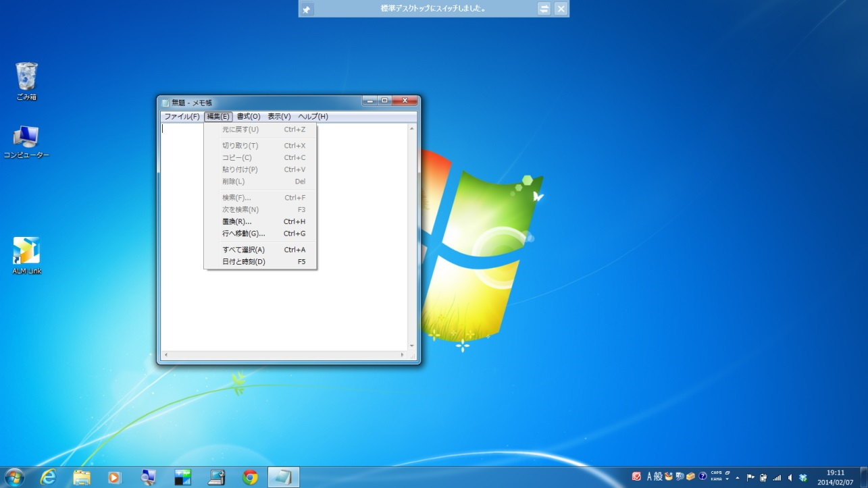
Task: Open the IME pad pencil-cup icon
Action: click(669, 477)
